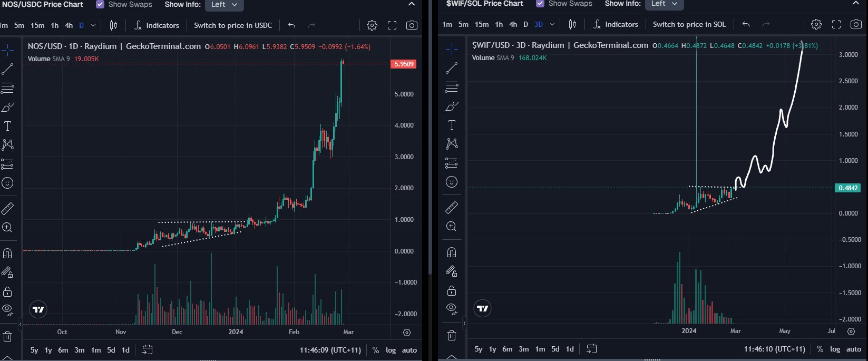Open chart settings gear on NOS chart
This screenshot has width=868, height=361.
pos(372,25)
